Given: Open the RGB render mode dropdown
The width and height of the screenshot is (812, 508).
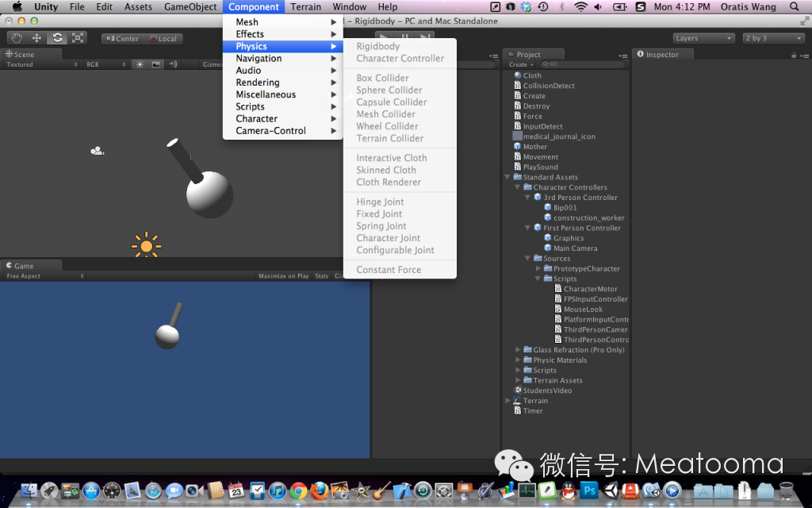Looking at the screenshot, I should click(105, 64).
